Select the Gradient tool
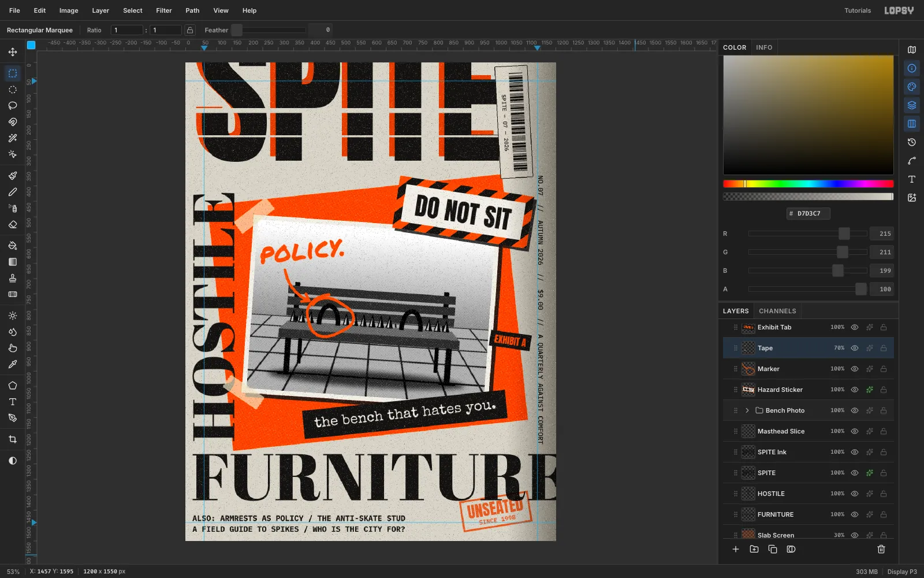Viewport: 924px width, 578px height. (13, 262)
